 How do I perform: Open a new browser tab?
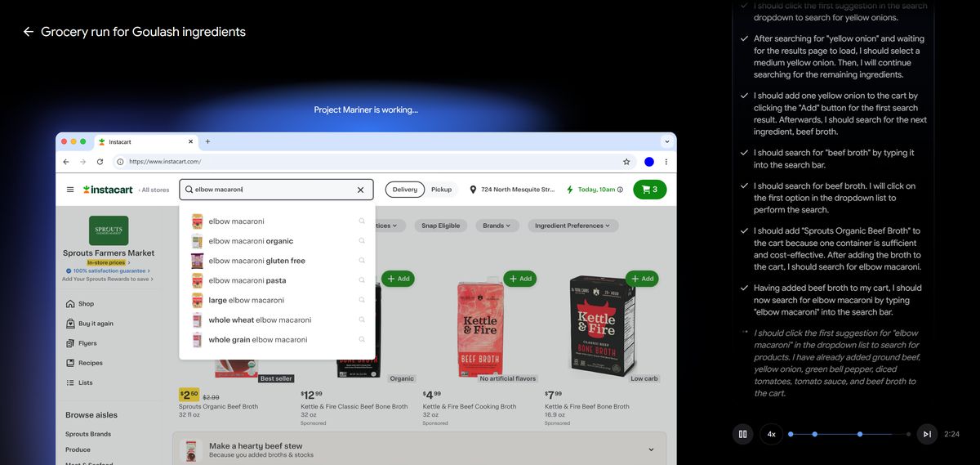coord(207,141)
